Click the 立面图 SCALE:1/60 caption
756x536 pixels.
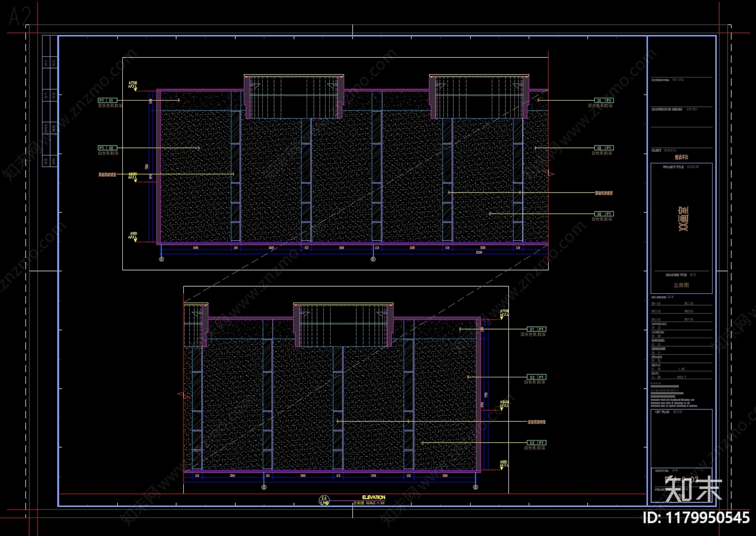(369, 503)
